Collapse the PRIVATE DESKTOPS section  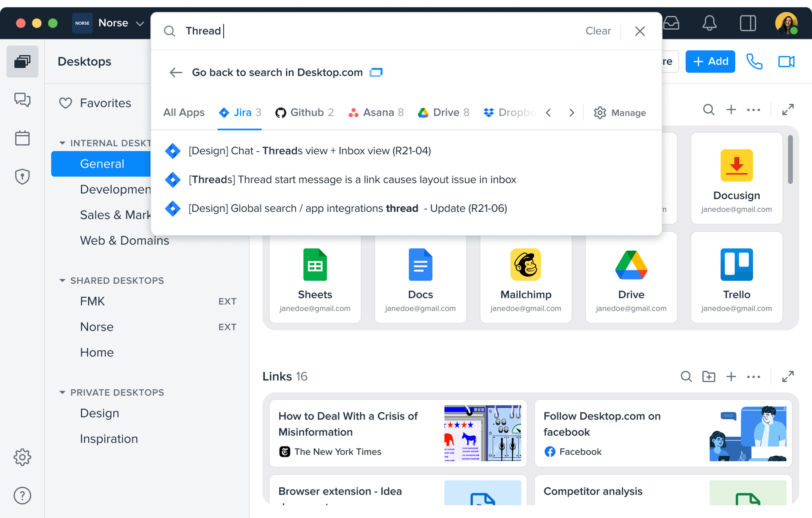click(62, 392)
